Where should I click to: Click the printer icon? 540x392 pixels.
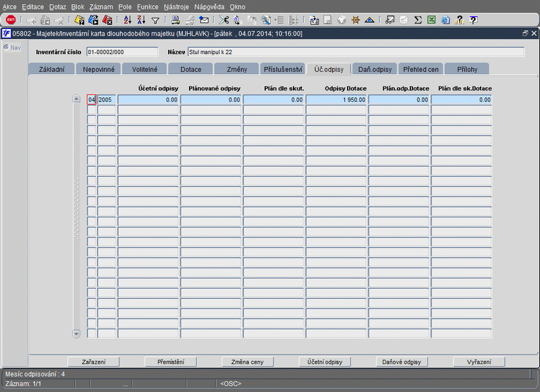175,20
